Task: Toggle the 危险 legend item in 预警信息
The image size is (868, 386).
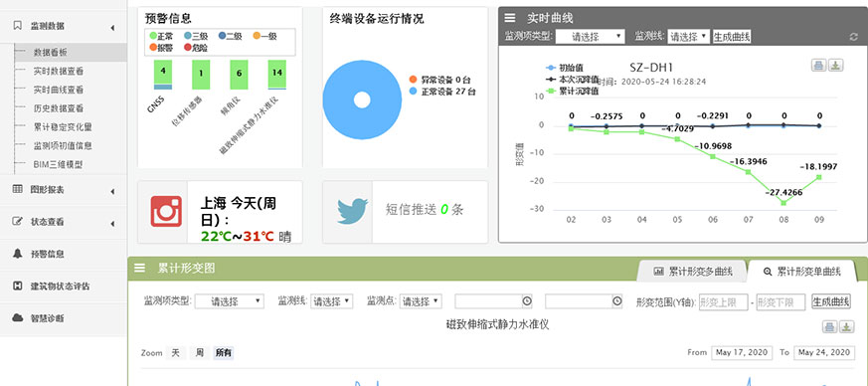Action: tap(196, 48)
